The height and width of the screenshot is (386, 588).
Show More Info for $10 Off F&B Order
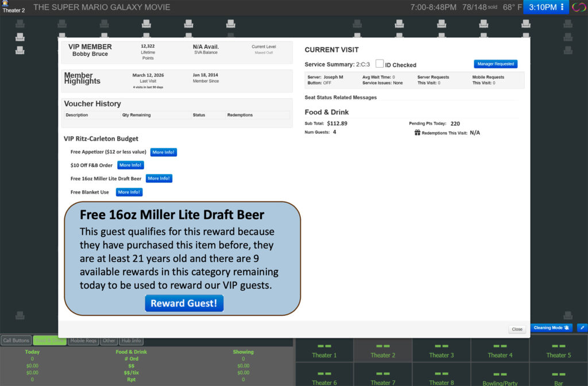pos(130,165)
